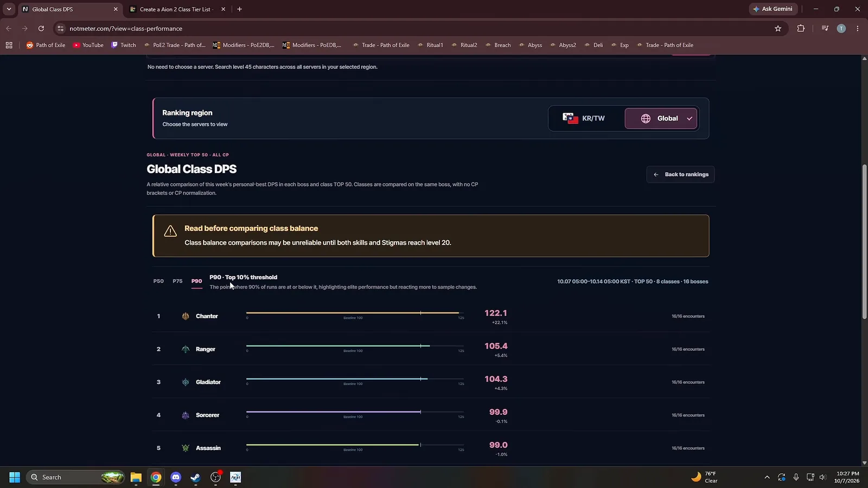The height and width of the screenshot is (488, 868).
Task: Select the P50 percentile tab
Action: coord(158,281)
